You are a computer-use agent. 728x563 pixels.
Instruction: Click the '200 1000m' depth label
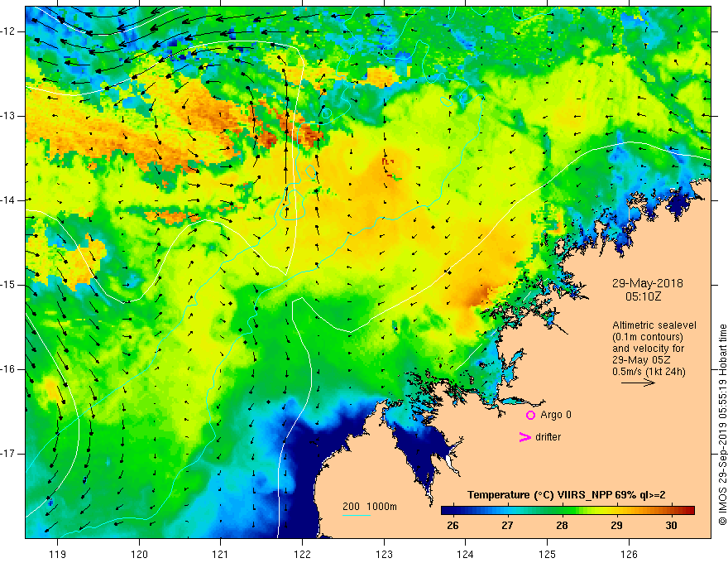(370, 507)
